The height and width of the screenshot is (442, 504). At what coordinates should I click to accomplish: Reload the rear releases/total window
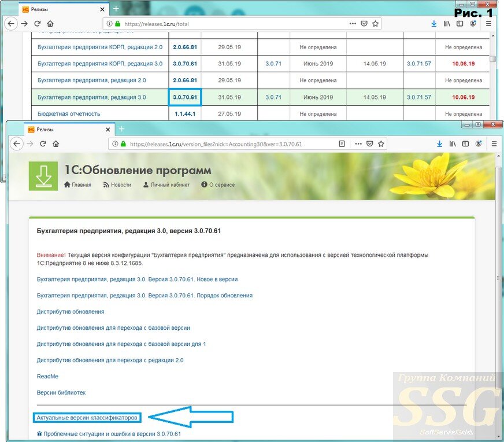point(38,24)
